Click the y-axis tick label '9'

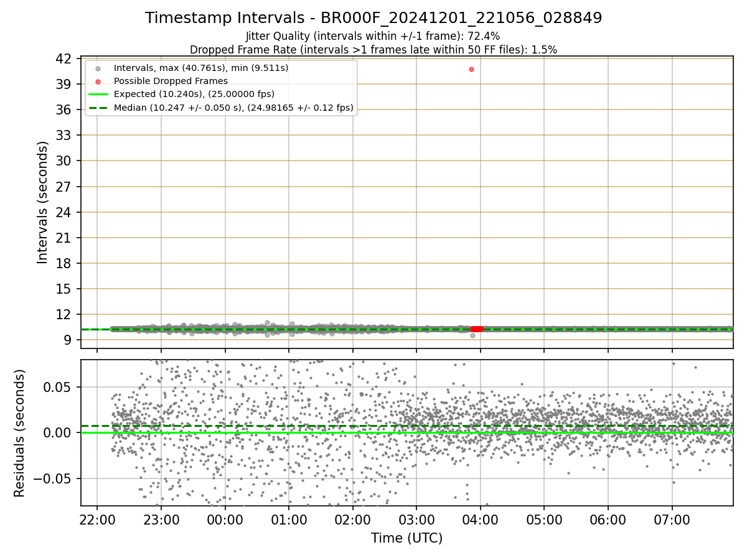[67, 340]
